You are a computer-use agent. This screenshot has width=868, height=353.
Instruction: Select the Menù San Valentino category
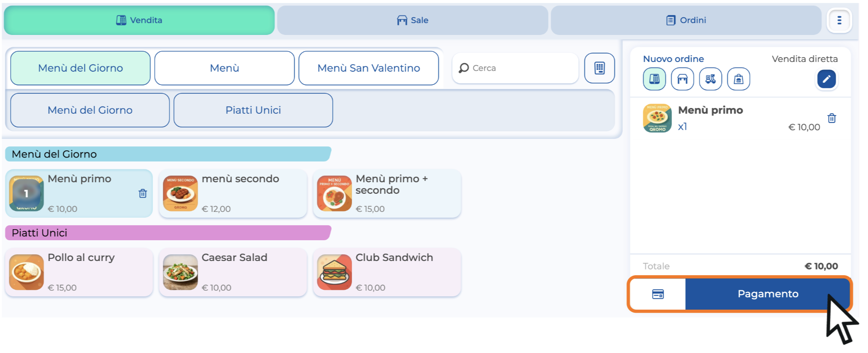click(369, 68)
